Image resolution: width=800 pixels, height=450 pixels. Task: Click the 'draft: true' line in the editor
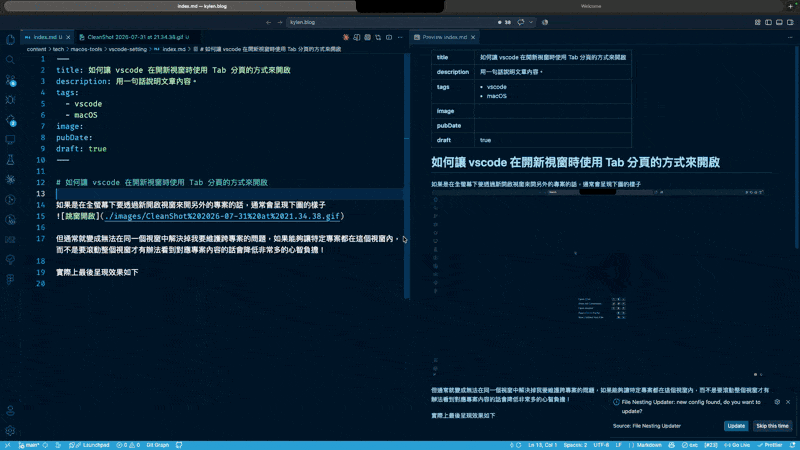(82, 149)
